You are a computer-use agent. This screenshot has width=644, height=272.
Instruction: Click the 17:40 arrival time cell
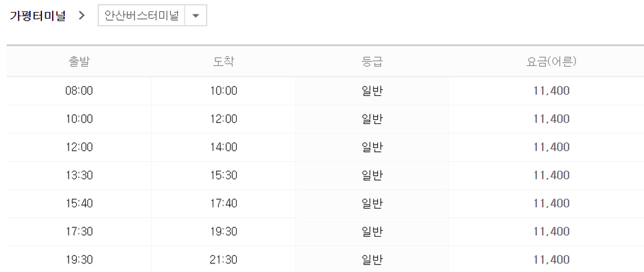[x=223, y=203]
